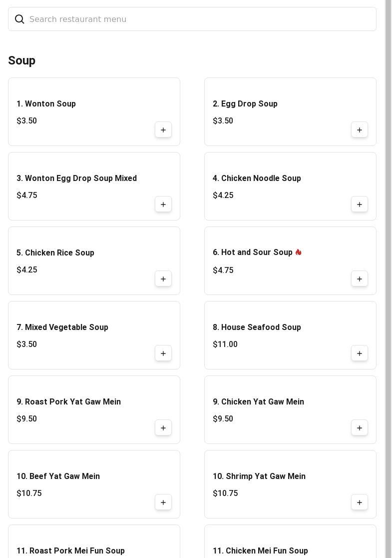Add Wonton Soup using plus icon
Image resolution: width=392 pixels, height=558 pixels.
click(x=163, y=130)
